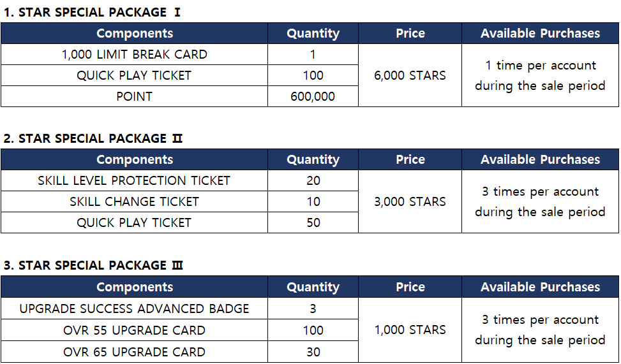Click the OVR 65 UPGRADE CARD cell
This screenshot has width=621, height=364.
[x=134, y=352]
